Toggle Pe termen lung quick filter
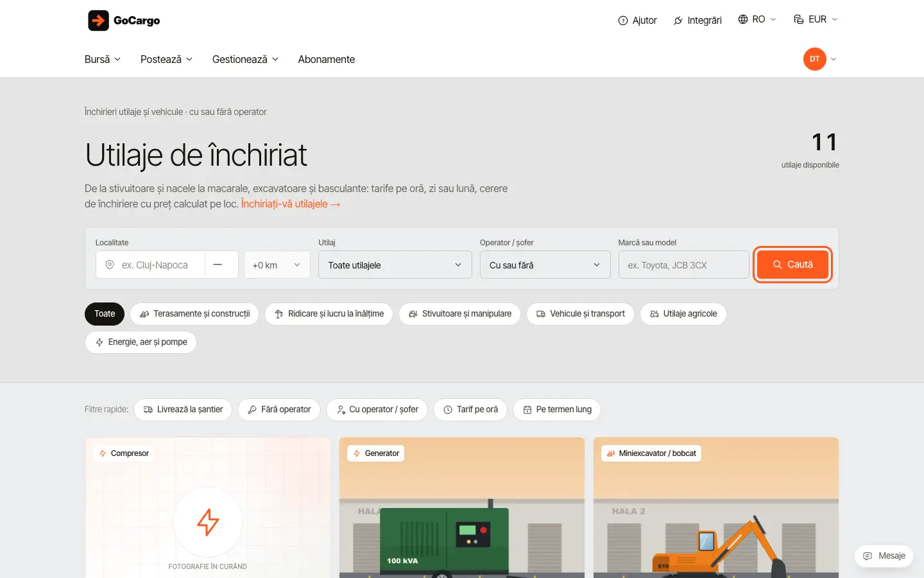Viewport: 924px width, 578px height. click(x=557, y=410)
